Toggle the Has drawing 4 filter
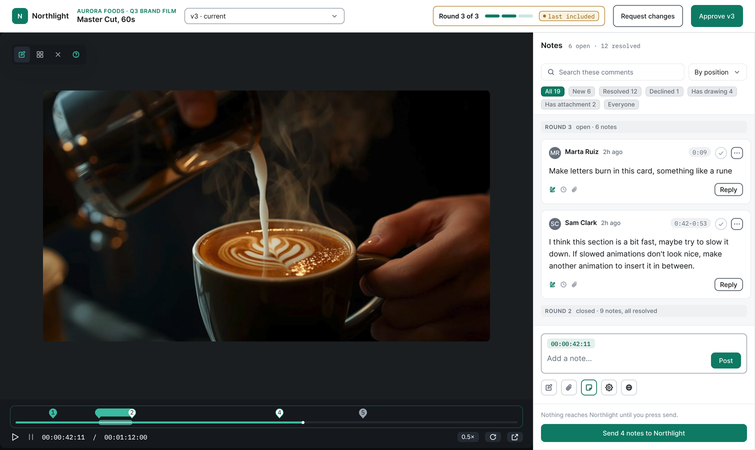Viewport: 755px width, 450px height. [x=712, y=91]
